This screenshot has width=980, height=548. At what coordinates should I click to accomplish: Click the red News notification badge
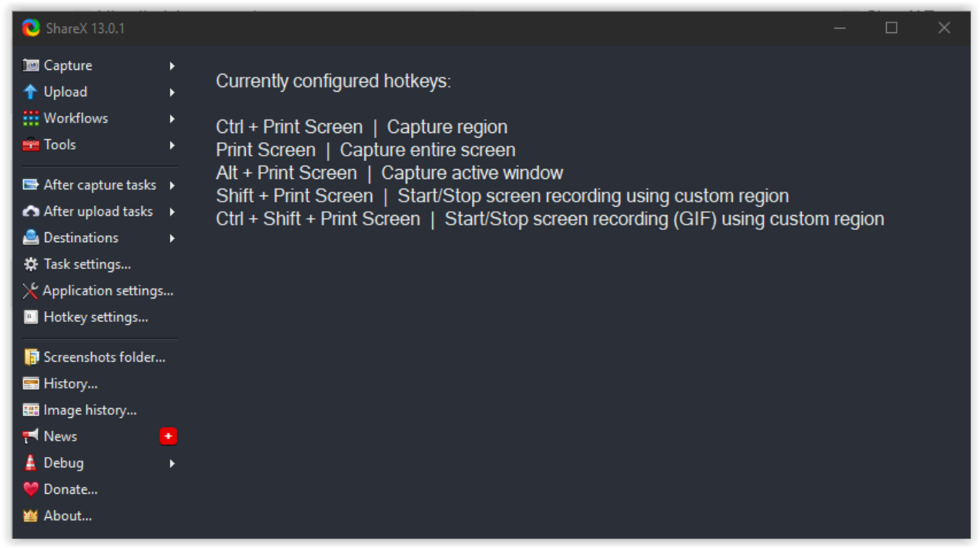[x=168, y=436]
